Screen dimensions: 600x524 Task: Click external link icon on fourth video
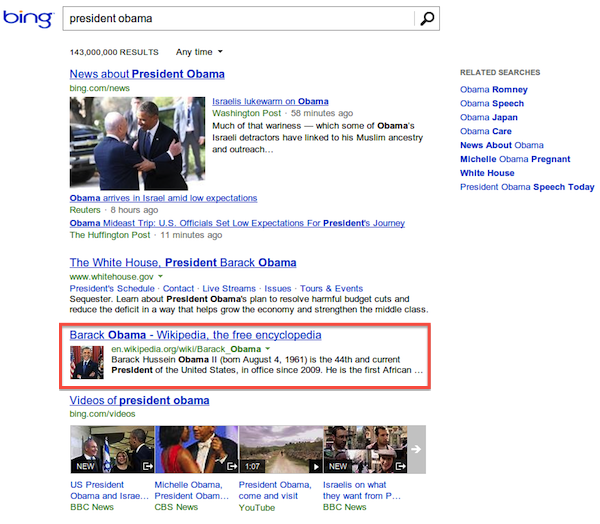pos(400,466)
